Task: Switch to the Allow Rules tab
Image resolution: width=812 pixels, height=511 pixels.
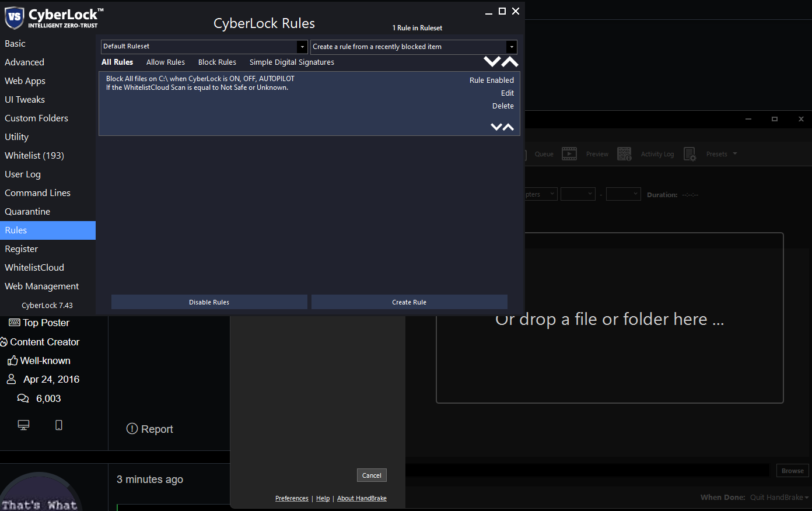Action: pyautogui.click(x=166, y=62)
